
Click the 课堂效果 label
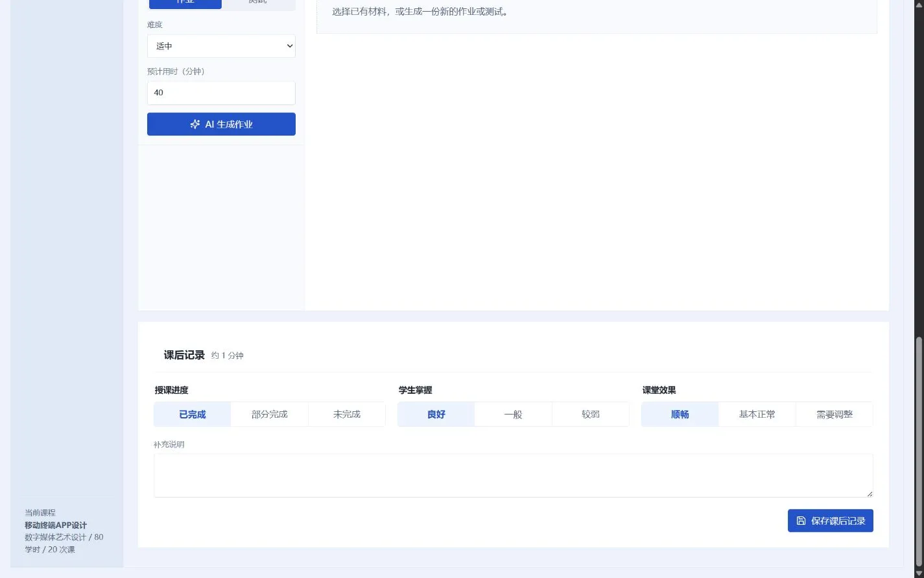point(659,390)
